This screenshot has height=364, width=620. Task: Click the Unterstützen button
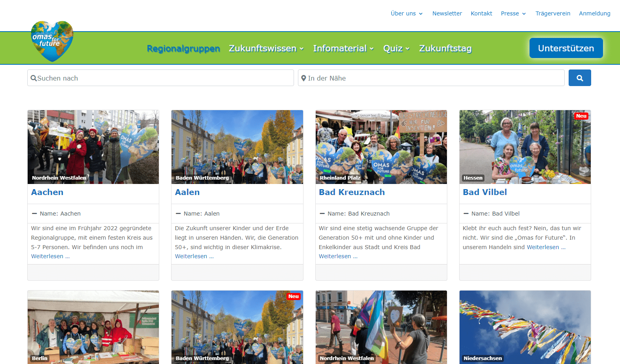(566, 48)
